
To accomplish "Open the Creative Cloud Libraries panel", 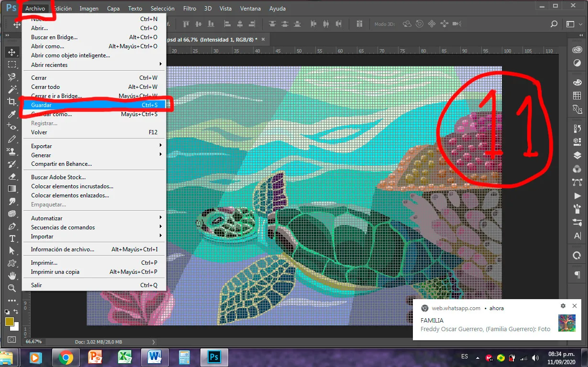I will point(577,50).
